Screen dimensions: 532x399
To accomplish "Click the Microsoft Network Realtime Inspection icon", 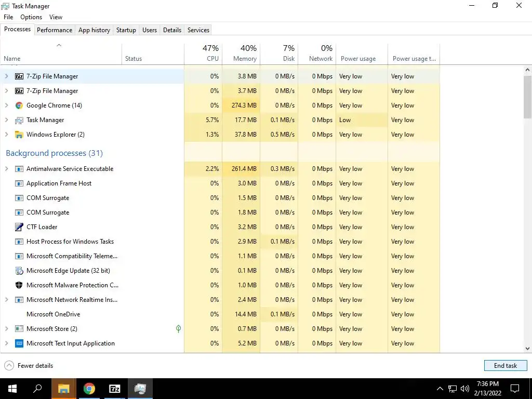I will [19, 300].
